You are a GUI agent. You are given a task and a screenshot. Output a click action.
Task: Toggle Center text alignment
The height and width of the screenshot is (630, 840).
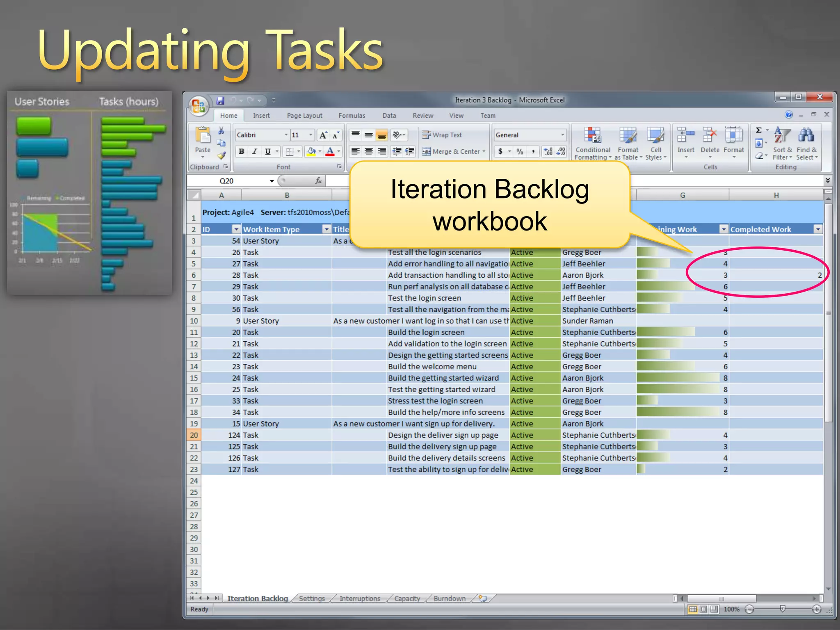coord(369,152)
